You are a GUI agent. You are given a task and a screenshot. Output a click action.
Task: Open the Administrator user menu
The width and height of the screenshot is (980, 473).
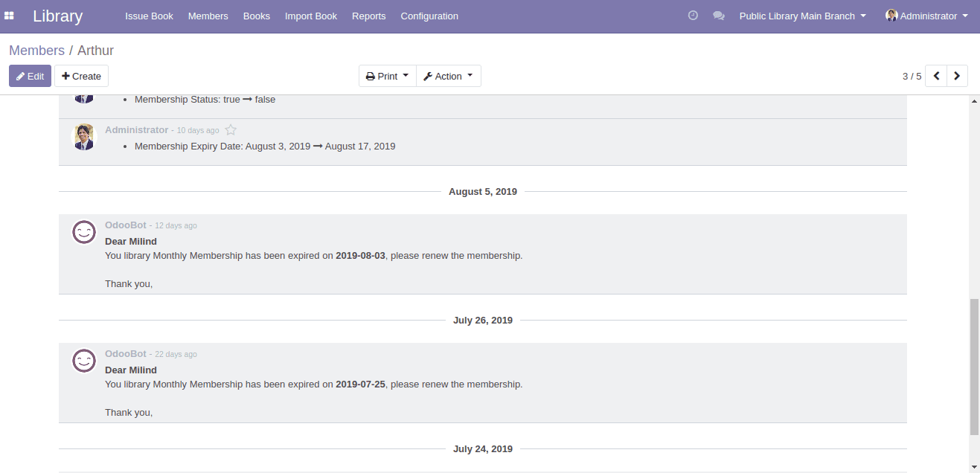click(x=926, y=16)
